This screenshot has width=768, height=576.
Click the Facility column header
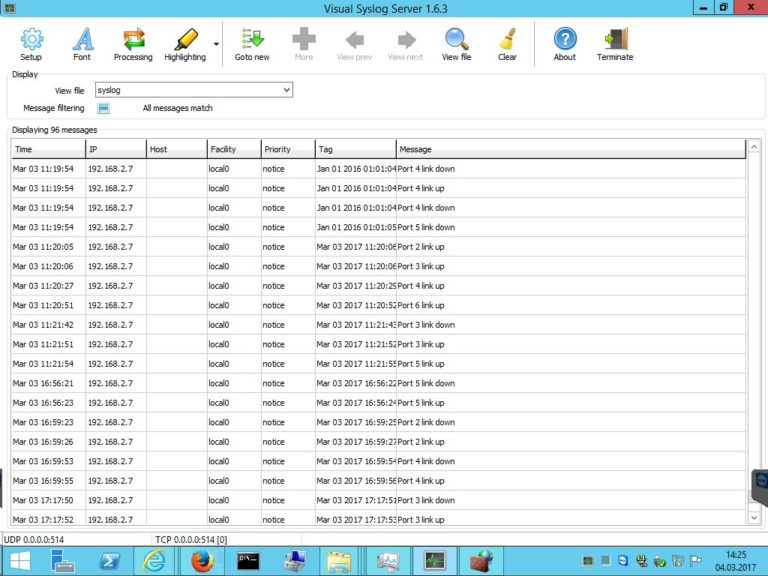[x=233, y=149]
